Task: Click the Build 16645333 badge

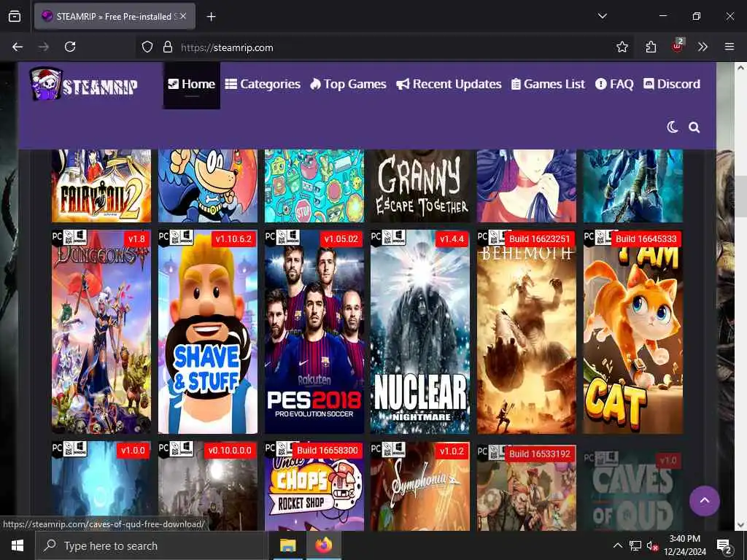Action: [646, 239]
